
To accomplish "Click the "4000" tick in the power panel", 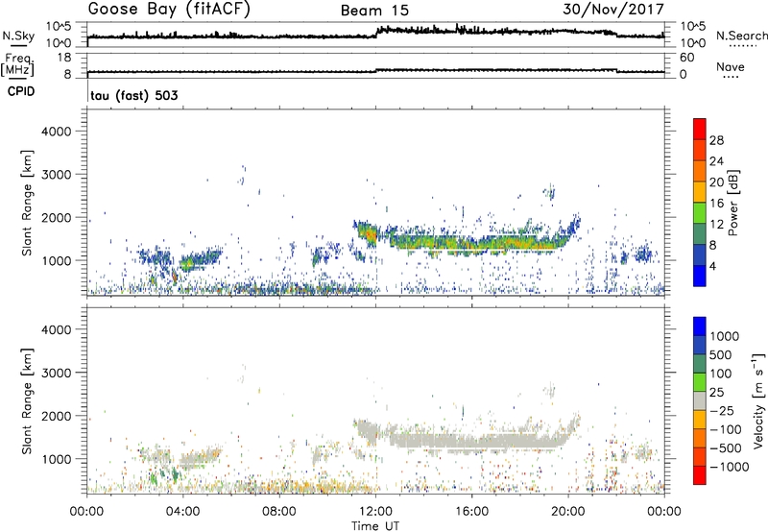I will coord(57,132).
